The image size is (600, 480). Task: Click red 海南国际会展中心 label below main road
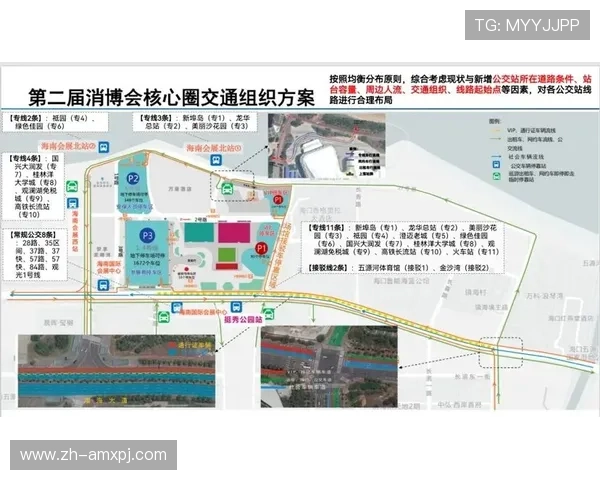[x=203, y=312]
